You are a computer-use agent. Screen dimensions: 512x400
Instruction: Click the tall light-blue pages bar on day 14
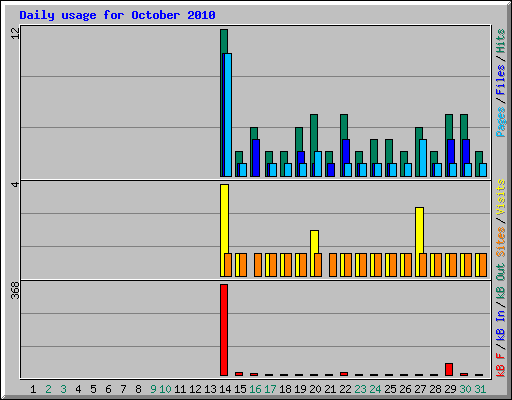click(228, 115)
